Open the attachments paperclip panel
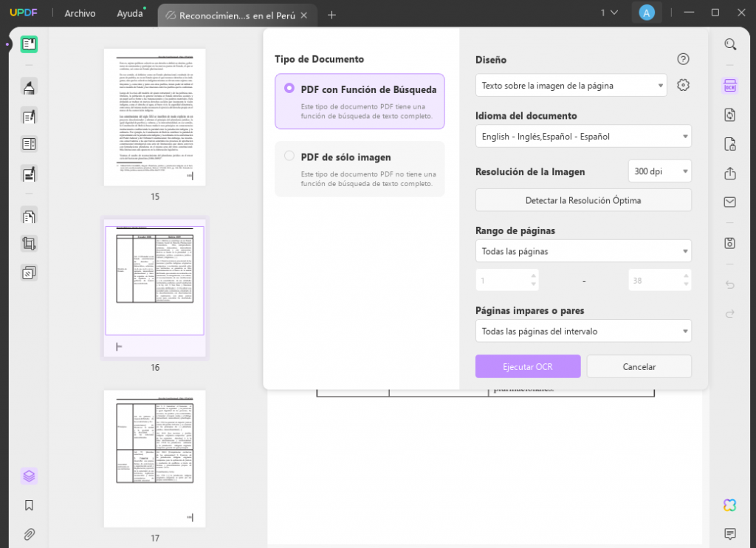This screenshot has height=548, width=756. [x=28, y=534]
